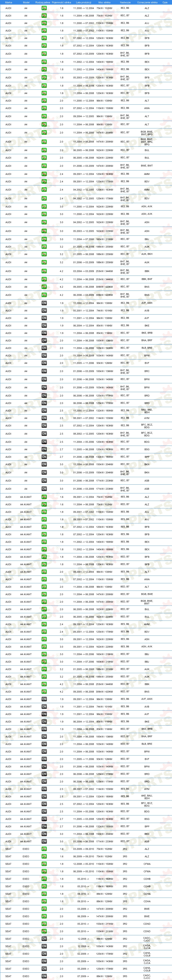The width and height of the screenshot is (172, 980).
Task: Click diesel ON icon in Audi A4 BPP row
Action: tap(44, 457)
